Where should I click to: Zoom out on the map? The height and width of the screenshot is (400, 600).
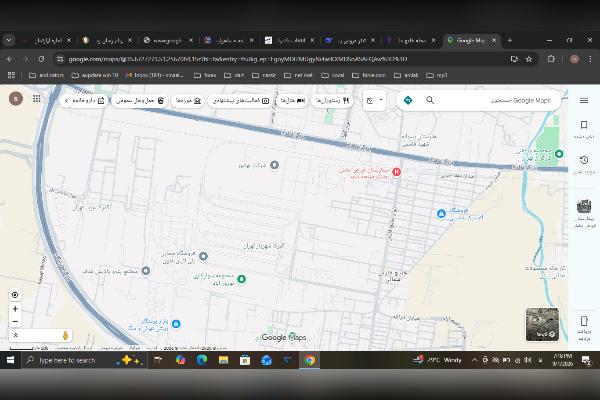pos(15,322)
